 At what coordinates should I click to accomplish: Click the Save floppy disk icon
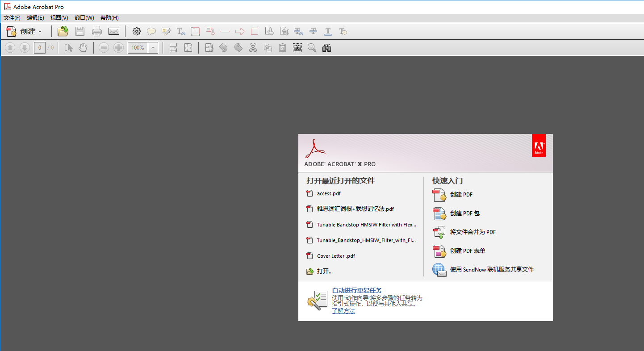point(80,31)
